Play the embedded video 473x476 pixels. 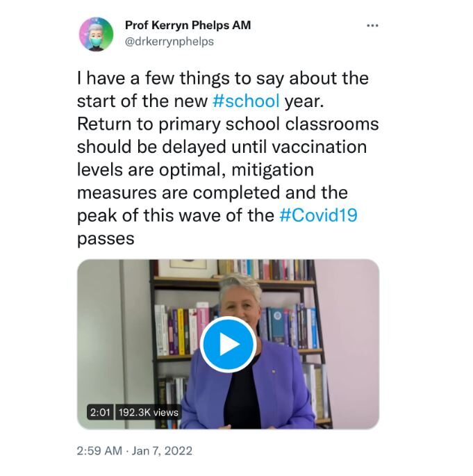228,344
